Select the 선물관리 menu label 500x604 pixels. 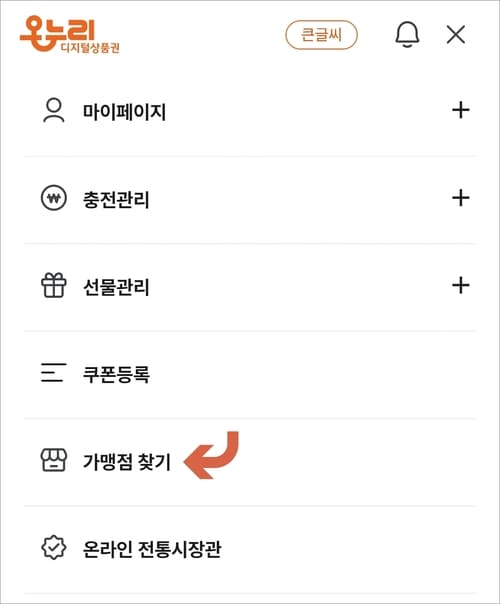tap(116, 287)
